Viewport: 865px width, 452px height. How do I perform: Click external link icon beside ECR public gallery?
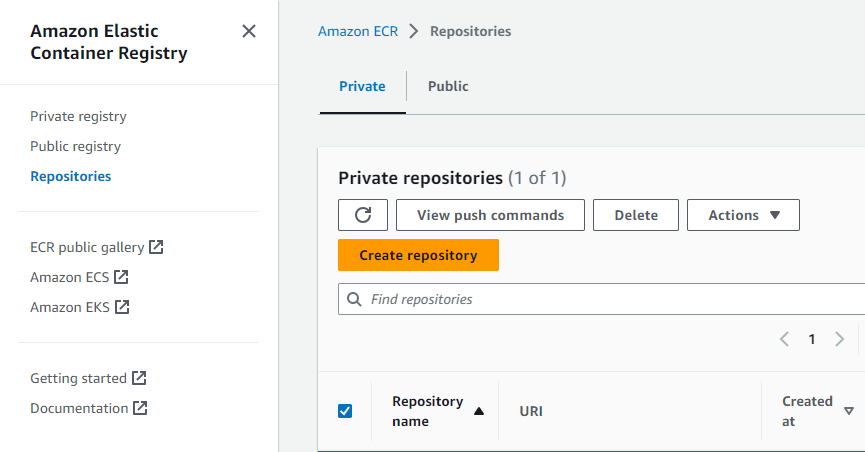click(x=156, y=247)
